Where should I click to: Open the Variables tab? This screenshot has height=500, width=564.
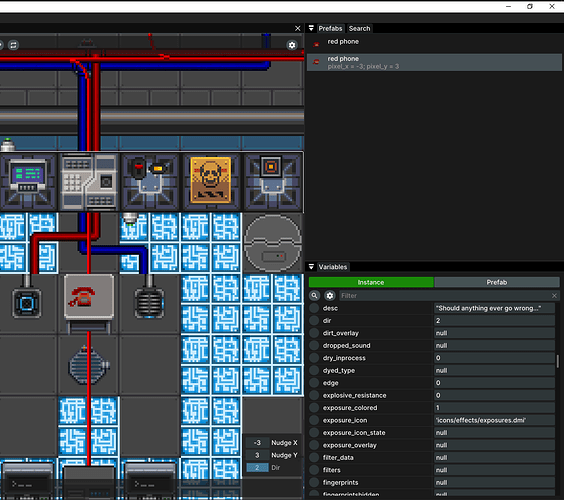333,267
